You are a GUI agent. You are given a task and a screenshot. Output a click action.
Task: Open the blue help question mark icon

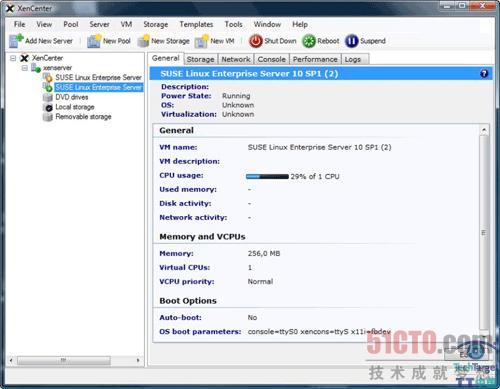(x=484, y=74)
